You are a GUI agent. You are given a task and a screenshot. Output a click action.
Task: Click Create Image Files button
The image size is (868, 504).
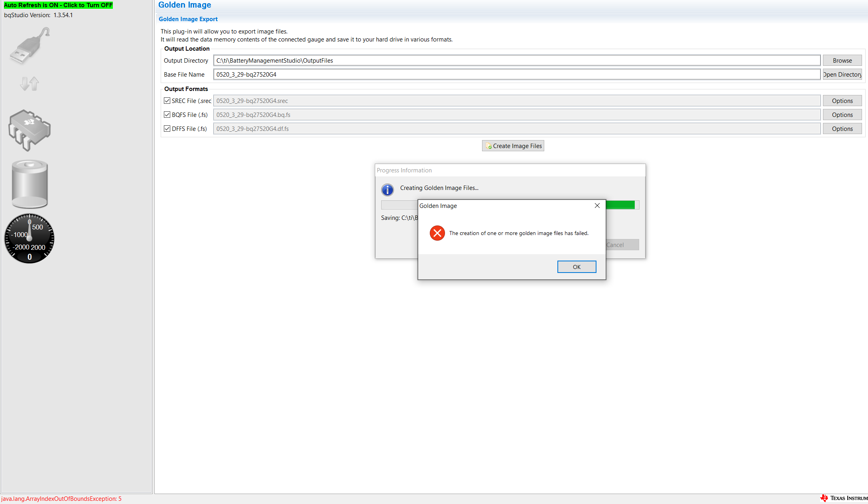[x=513, y=146]
